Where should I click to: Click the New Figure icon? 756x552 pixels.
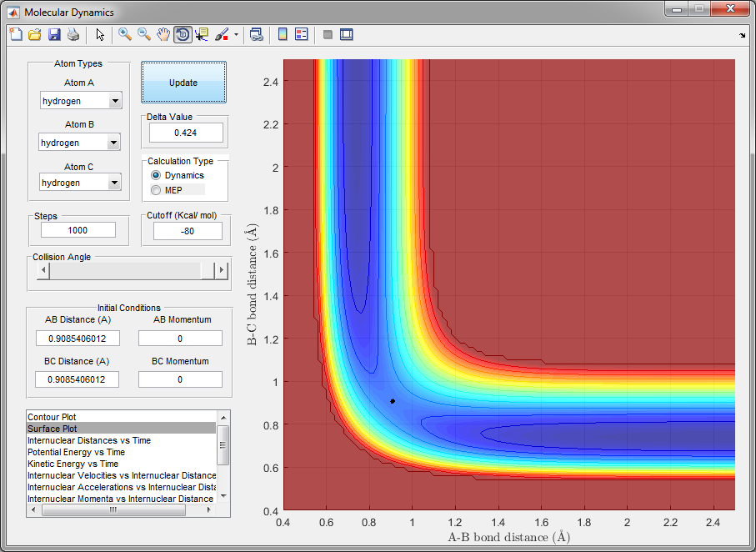tap(15, 35)
